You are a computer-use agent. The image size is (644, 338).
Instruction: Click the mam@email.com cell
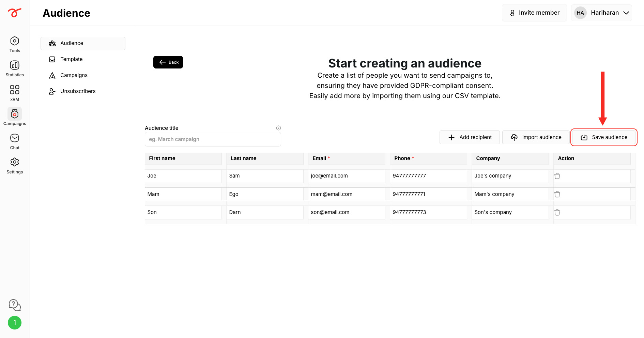[x=347, y=194]
